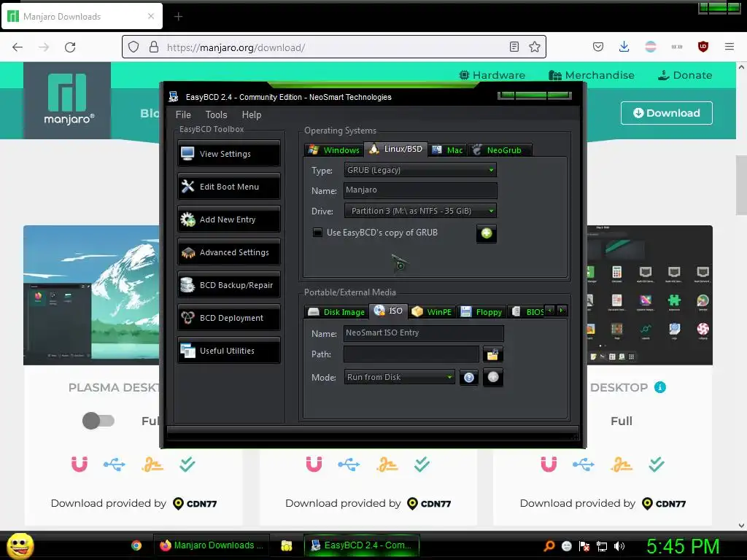
Task: Open smiley start menu button
Action: [20, 545]
